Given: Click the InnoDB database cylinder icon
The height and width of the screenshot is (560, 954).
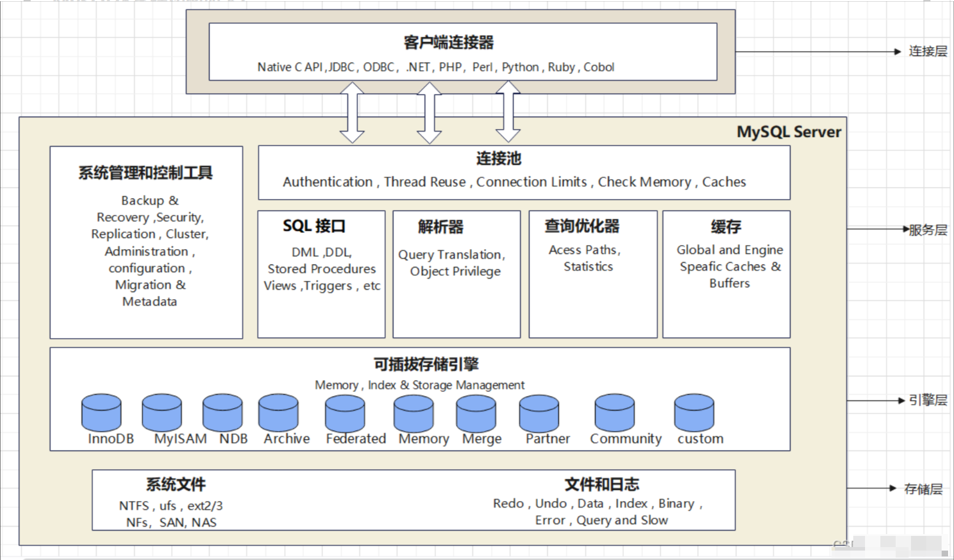Looking at the screenshot, I should (x=101, y=412).
